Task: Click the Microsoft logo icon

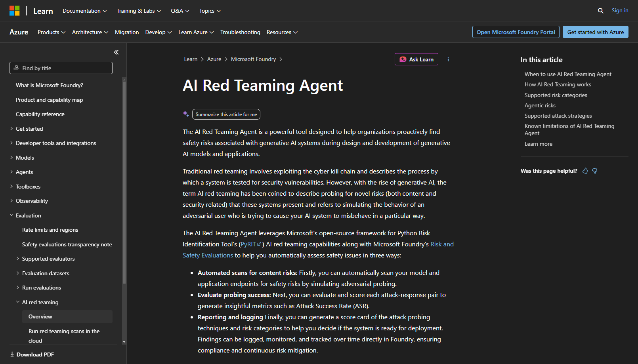Action: click(x=15, y=11)
